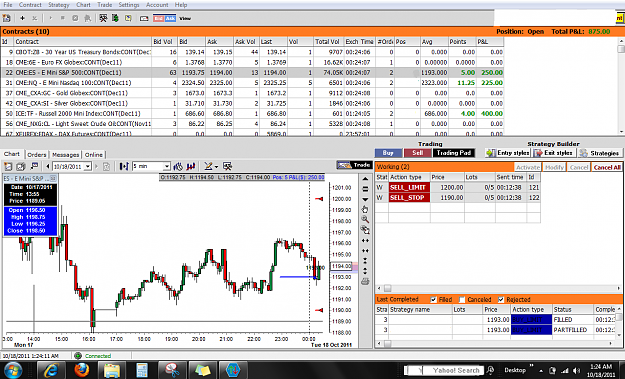Viewport: 625px width, 379px height.
Task: Toggle the Canceled checkbox
Action: coord(462,299)
